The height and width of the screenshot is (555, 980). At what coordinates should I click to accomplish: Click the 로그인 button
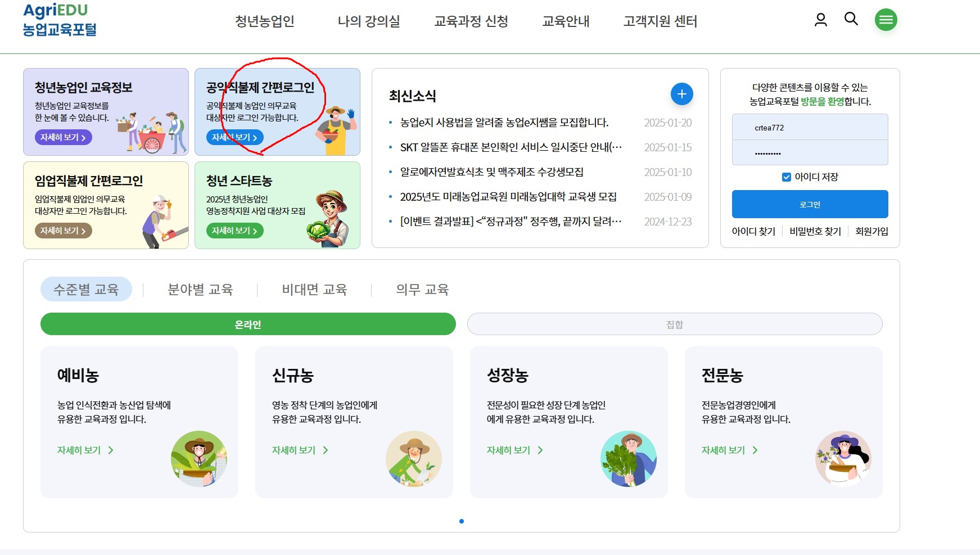pos(809,204)
